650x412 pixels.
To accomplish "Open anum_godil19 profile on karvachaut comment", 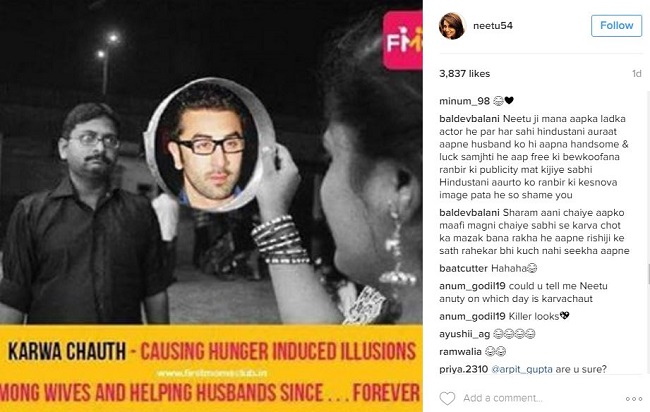I will [x=472, y=286].
